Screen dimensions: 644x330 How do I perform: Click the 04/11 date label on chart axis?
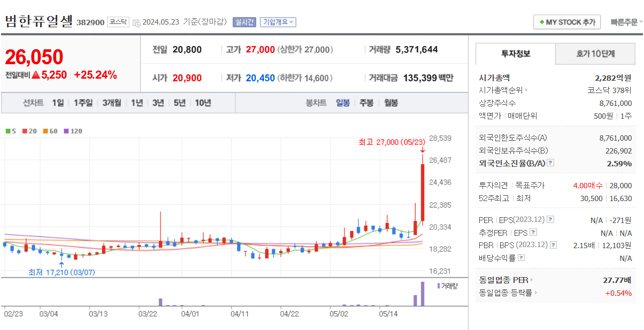click(240, 314)
